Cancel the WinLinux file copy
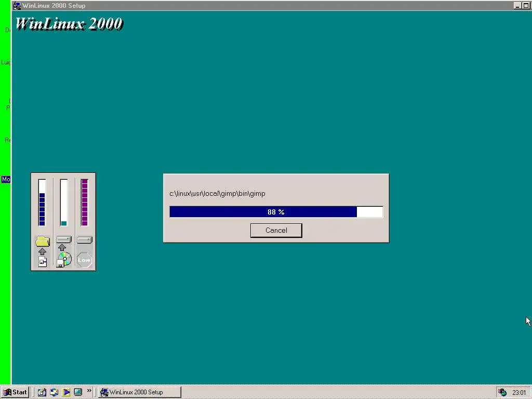The image size is (532, 399). [276, 230]
